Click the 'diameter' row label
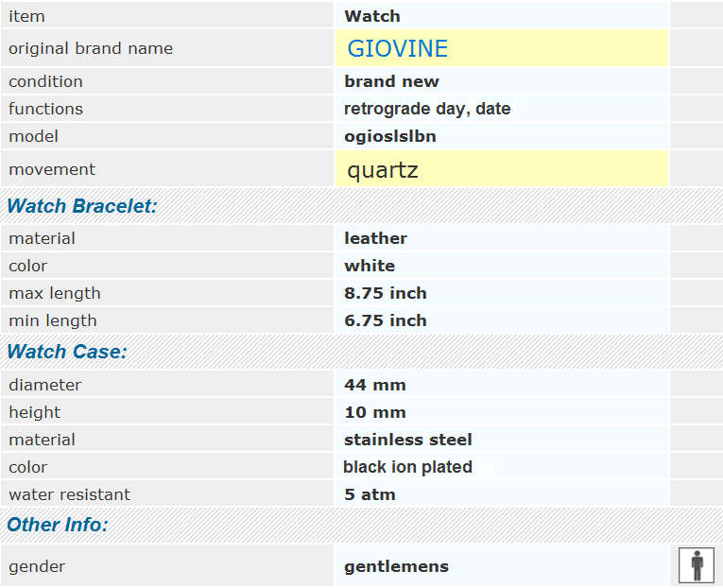The image size is (723, 588). coord(44,385)
